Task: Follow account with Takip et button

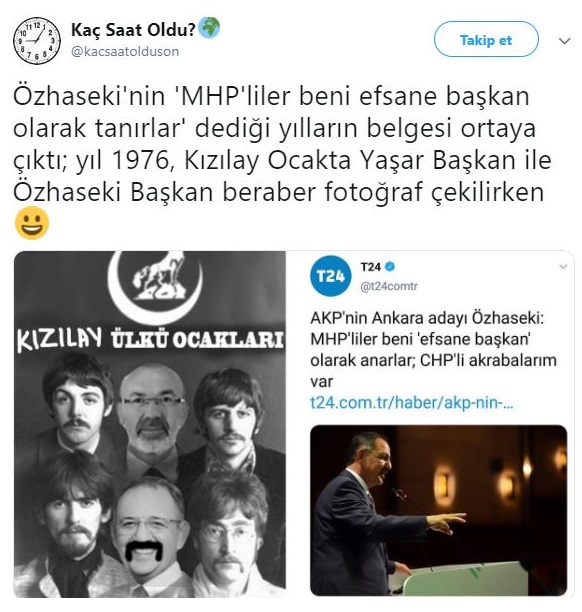Action: pyautogui.click(x=486, y=39)
